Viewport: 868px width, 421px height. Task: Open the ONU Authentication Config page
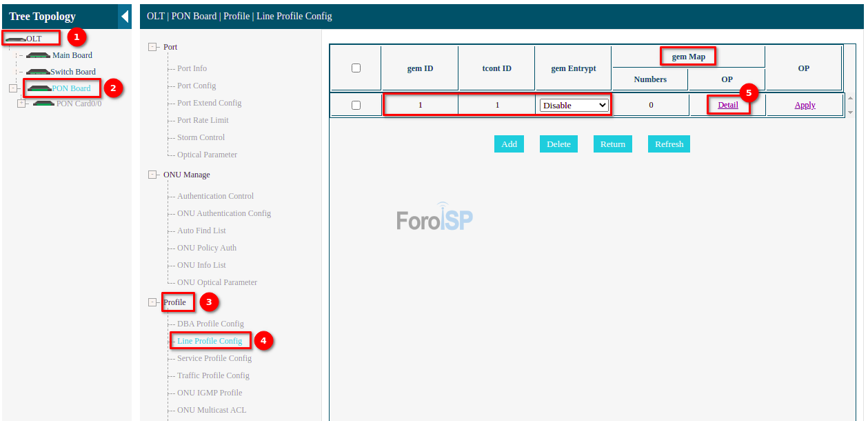coord(223,213)
